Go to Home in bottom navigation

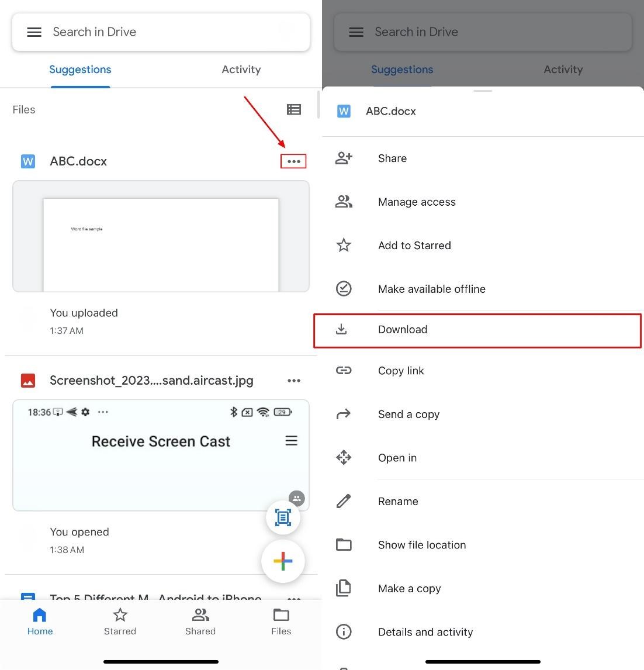pos(40,621)
